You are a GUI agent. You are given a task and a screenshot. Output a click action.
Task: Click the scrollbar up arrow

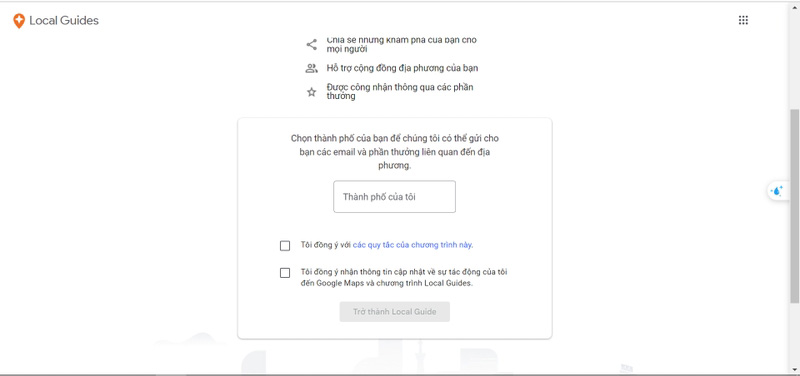[x=795, y=7]
